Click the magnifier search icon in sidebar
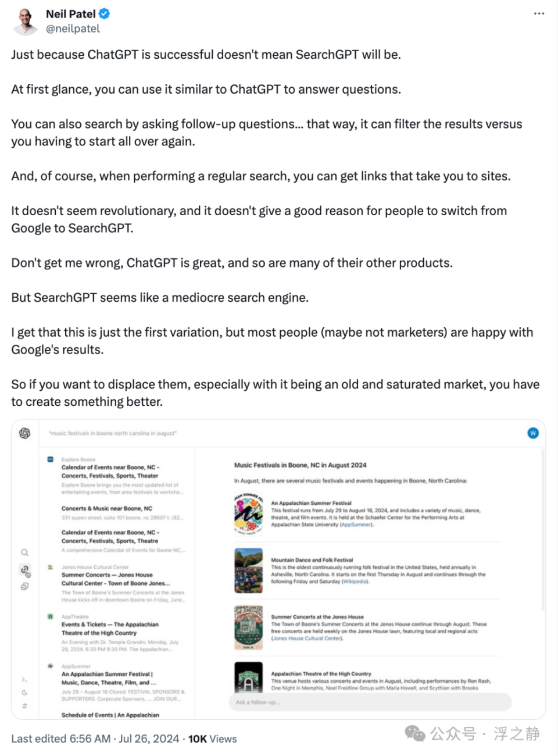 pyautogui.click(x=24, y=552)
